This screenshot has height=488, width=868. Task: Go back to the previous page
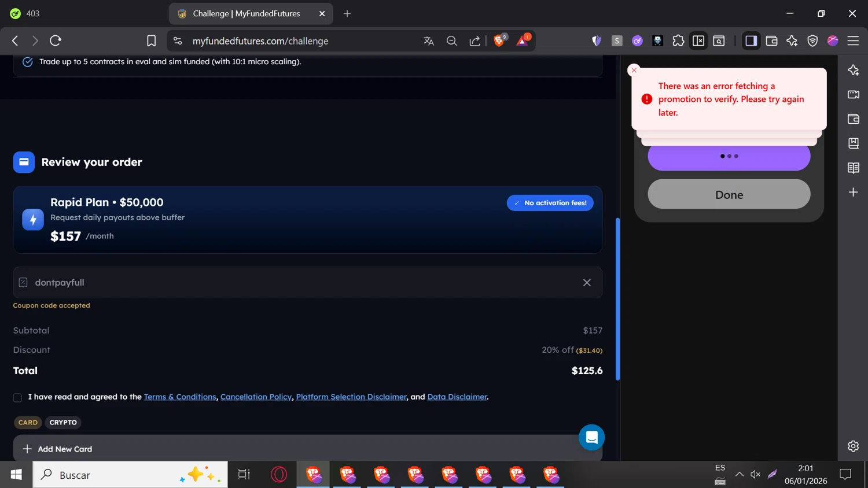15,40
